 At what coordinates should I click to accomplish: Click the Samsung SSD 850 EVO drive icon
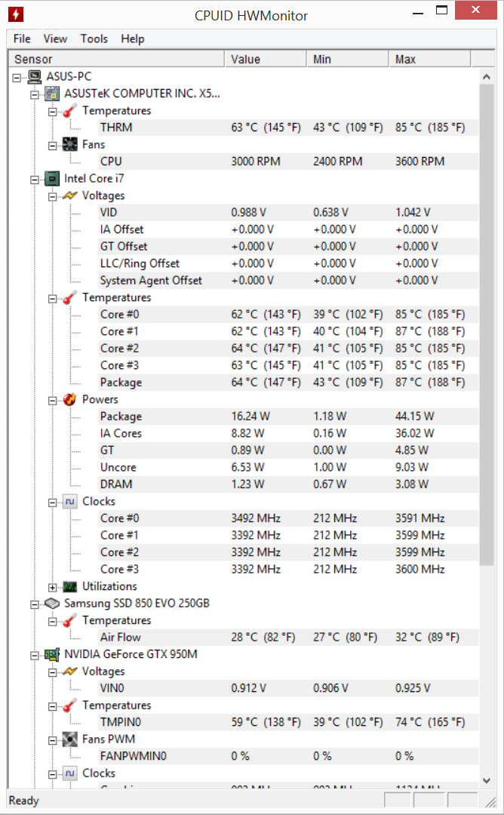[x=52, y=604]
